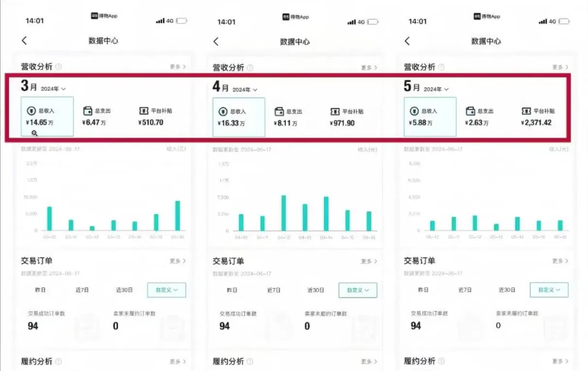Open 更多 for 交易订单 on the 3月 screen

[178, 261]
